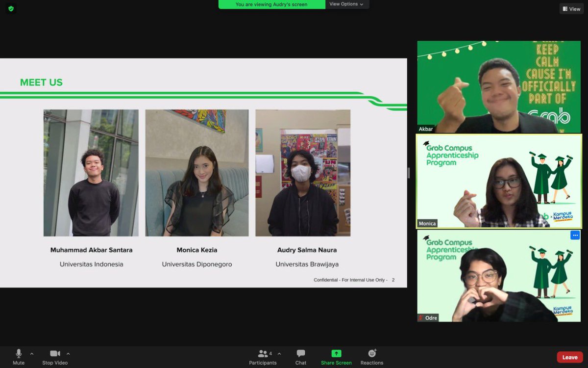Click the name 'Muhammad Akbar Santara'

pos(91,250)
